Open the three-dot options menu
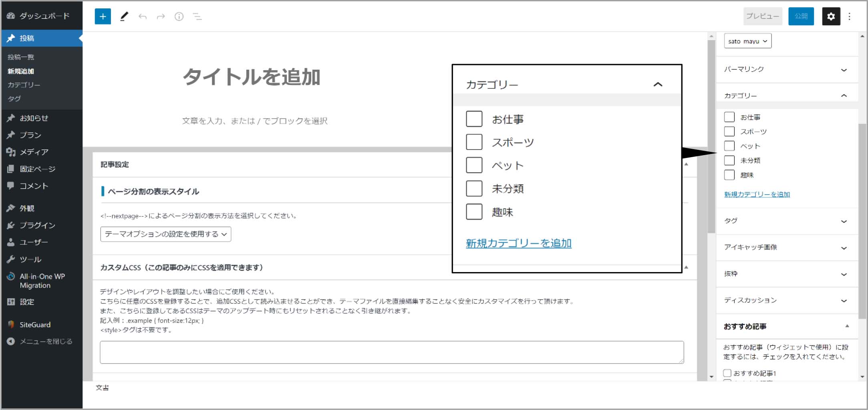 tap(849, 16)
